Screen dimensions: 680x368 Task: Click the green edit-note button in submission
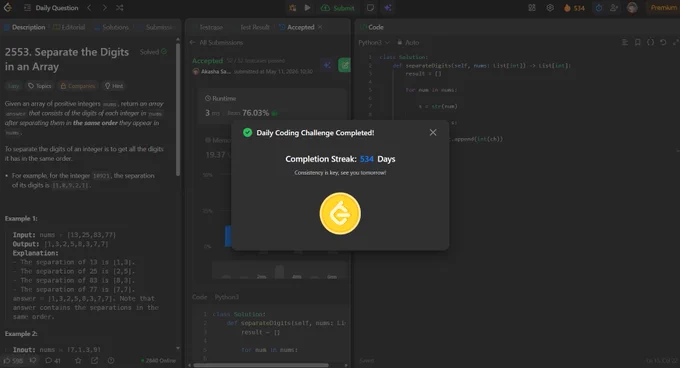(x=344, y=65)
